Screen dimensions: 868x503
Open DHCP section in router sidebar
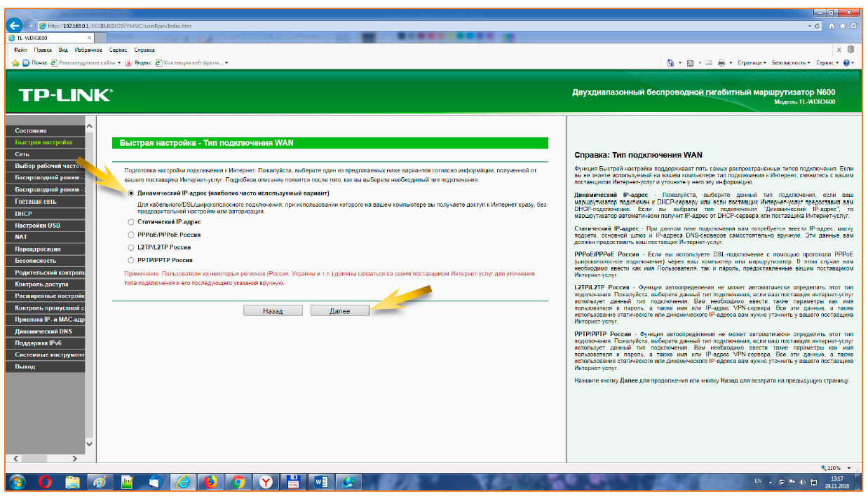click(x=24, y=214)
